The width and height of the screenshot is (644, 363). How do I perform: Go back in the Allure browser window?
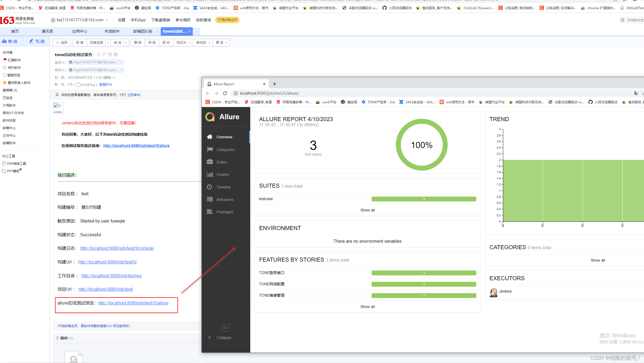click(208, 93)
